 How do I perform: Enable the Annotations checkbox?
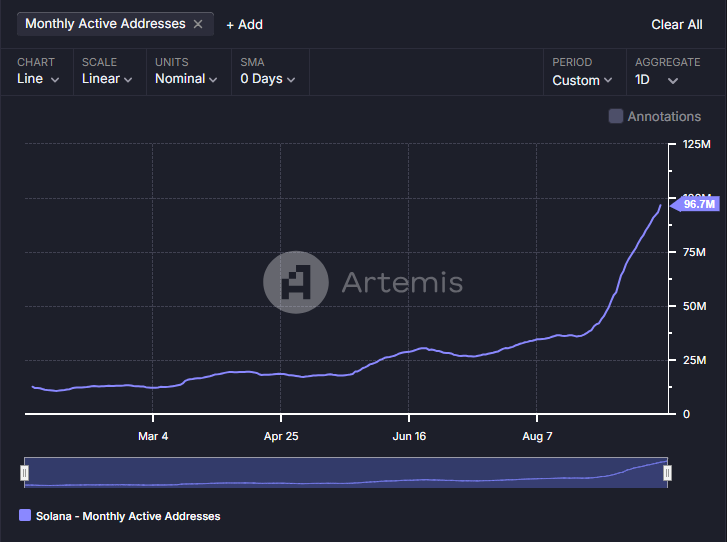616,116
